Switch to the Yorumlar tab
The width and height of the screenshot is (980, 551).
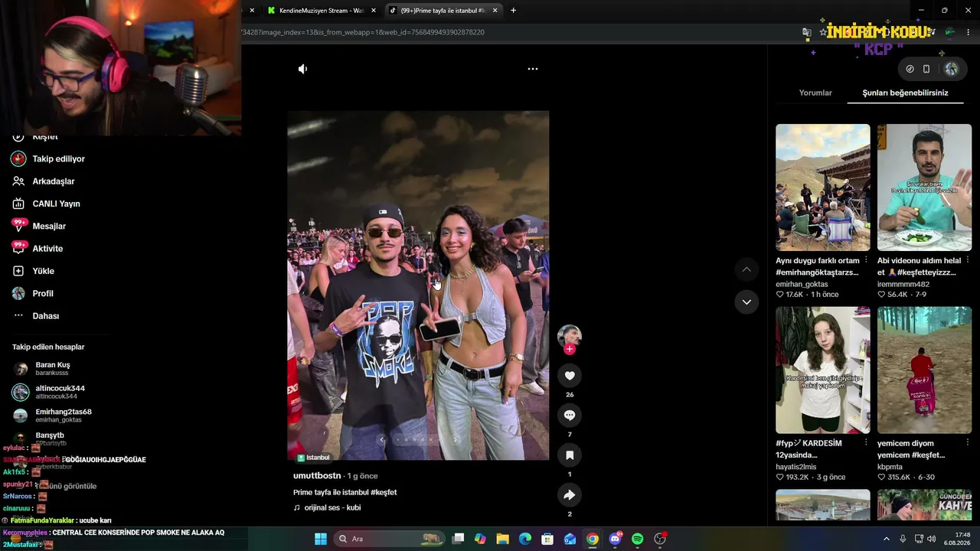815,93
